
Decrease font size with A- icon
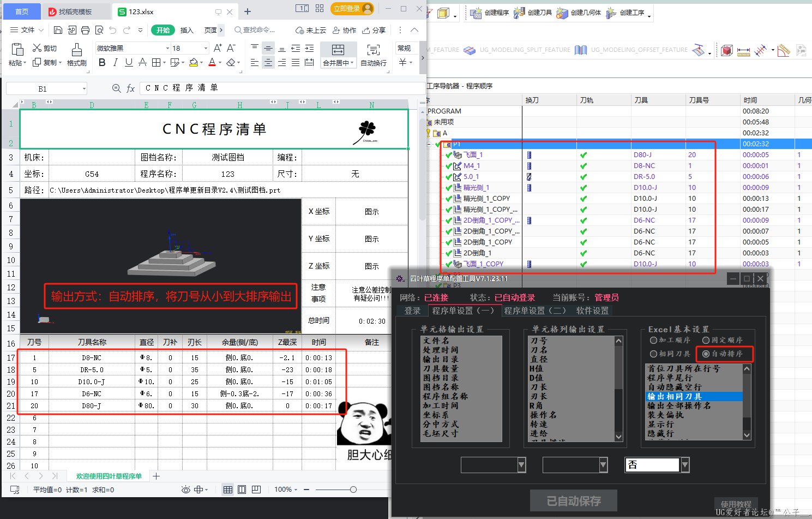(231, 48)
